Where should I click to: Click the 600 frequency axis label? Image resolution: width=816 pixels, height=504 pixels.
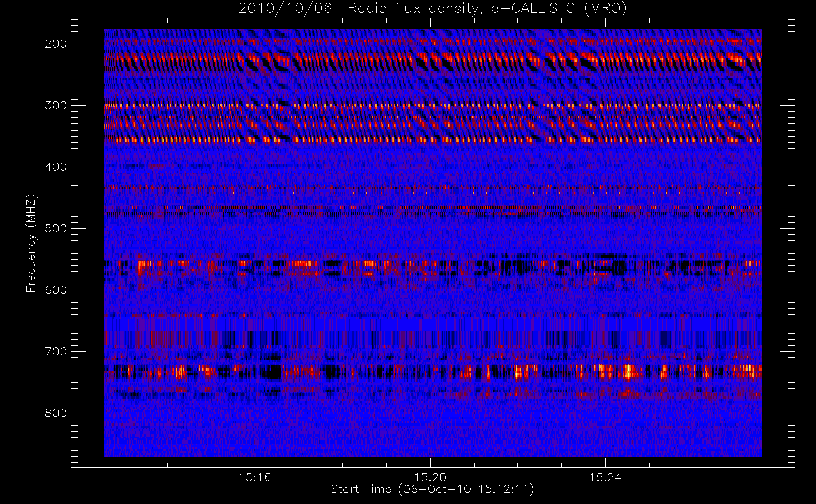[56, 290]
